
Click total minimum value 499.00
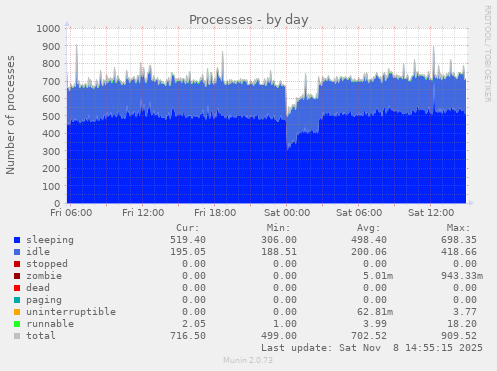click(x=279, y=336)
